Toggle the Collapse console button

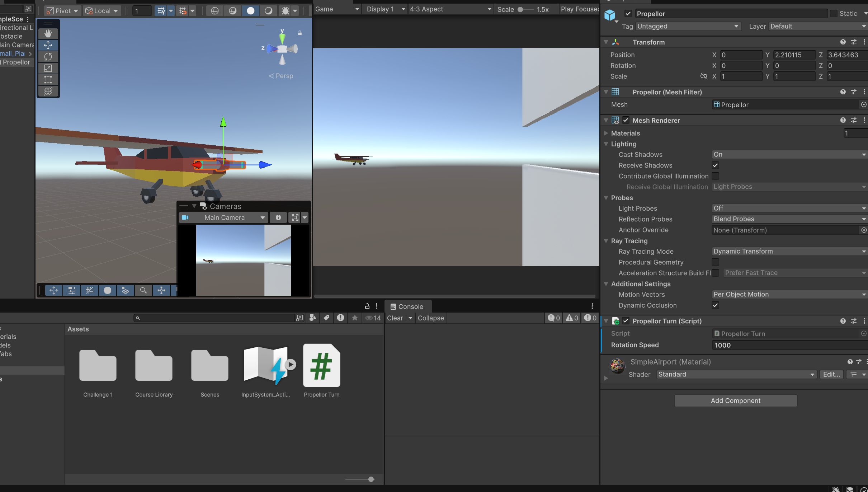[x=431, y=318]
